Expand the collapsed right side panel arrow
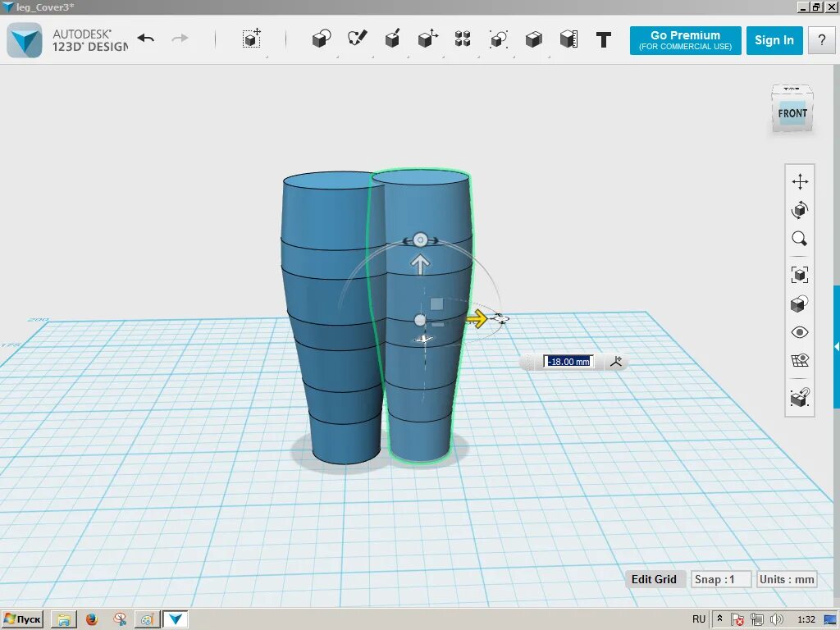 pyautogui.click(x=836, y=347)
